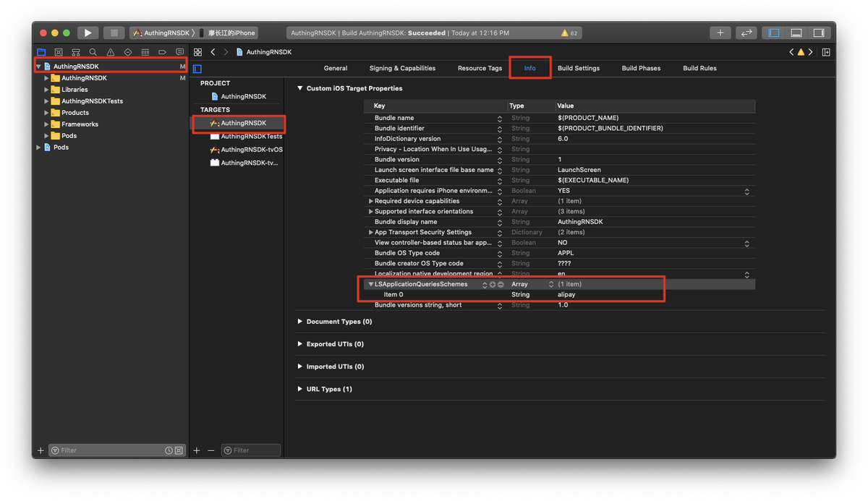
Task: Switch to the Build Settings tab
Action: pyautogui.click(x=578, y=68)
